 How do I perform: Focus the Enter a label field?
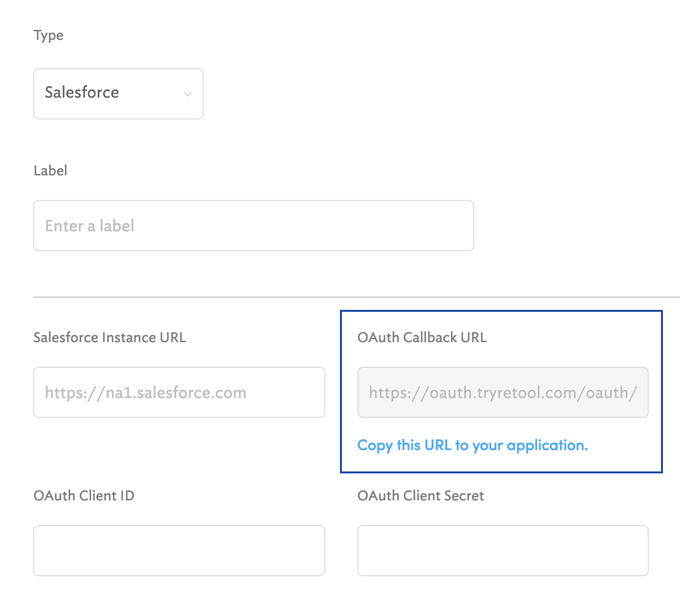tap(254, 226)
